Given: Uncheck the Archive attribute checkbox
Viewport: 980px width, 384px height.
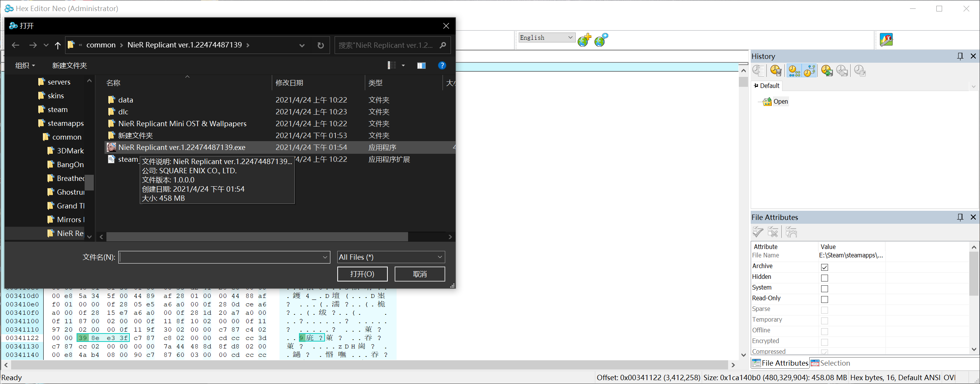Looking at the screenshot, I should (x=825, y=267).
